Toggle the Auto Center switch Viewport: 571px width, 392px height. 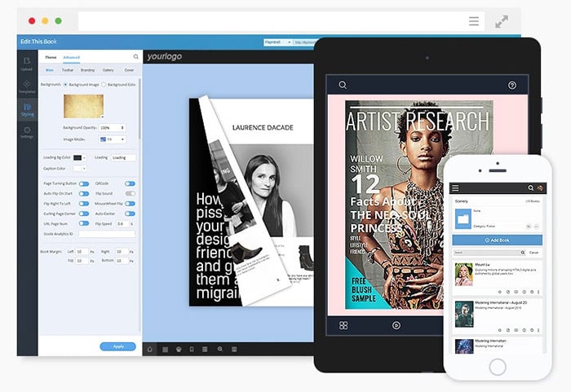130,214
